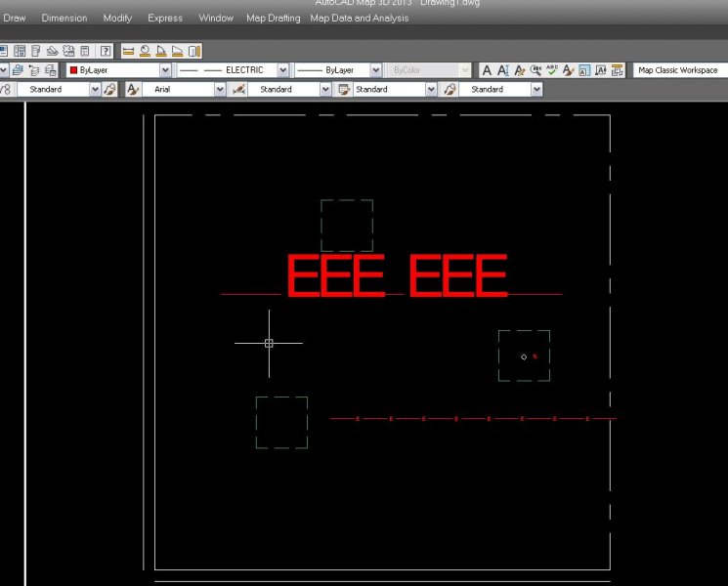Select the Radius measure tool

tap(145, 51)
